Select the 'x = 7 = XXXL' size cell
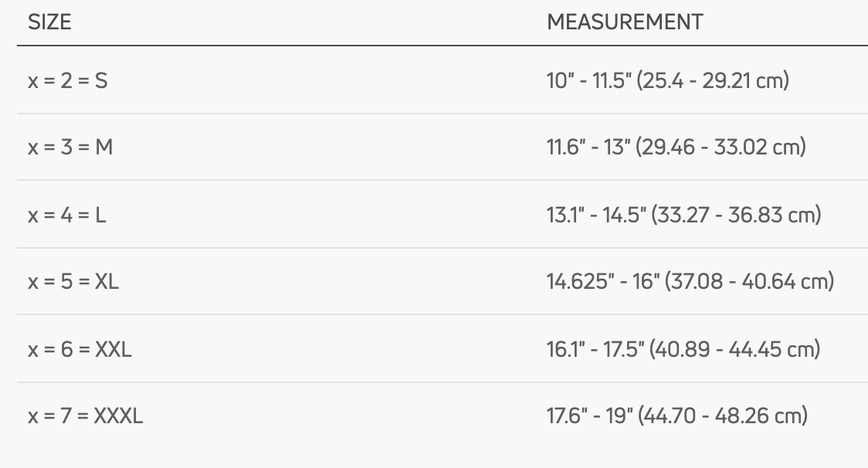The image size is (868, 468). click(x=86, y=416)
